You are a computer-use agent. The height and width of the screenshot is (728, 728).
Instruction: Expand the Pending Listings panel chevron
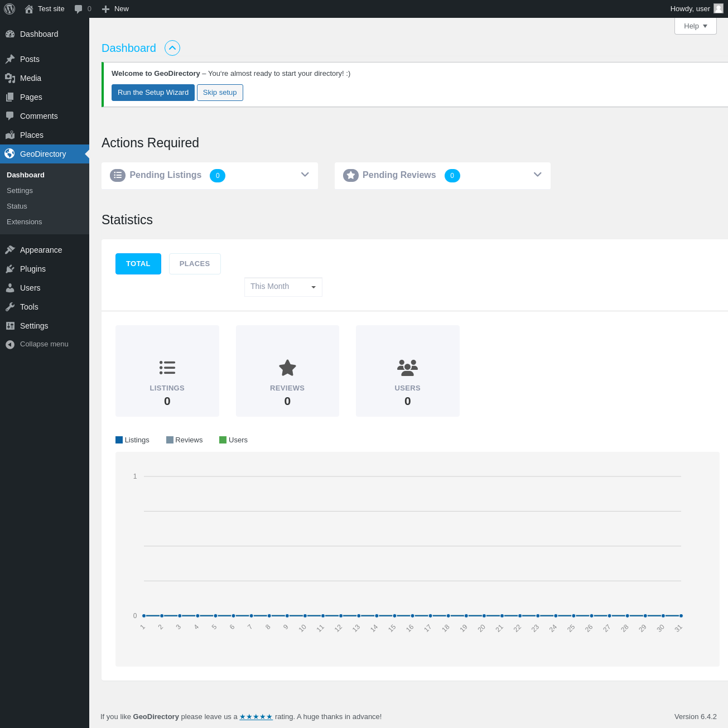305,175
